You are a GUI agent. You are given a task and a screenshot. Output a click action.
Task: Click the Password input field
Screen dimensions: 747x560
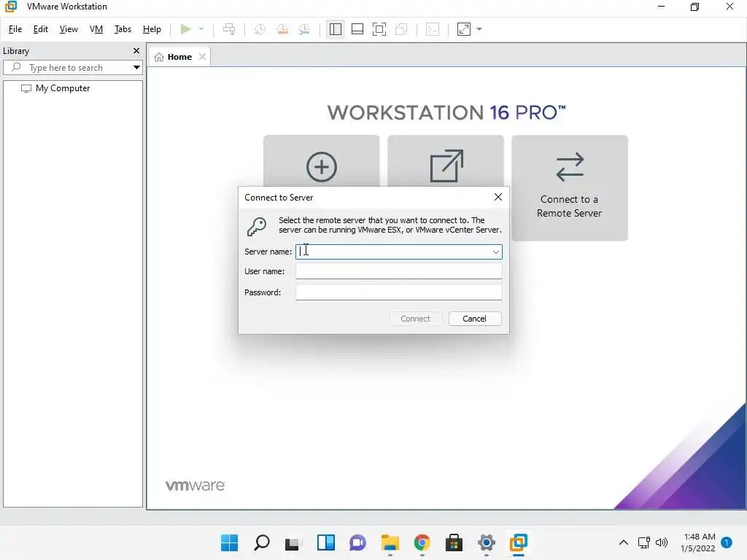399,292
